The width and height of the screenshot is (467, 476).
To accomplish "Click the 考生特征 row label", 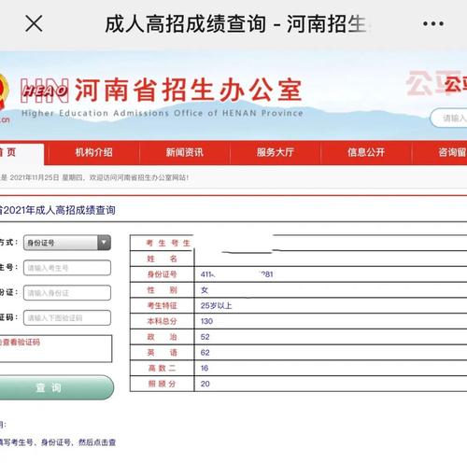I will coord(163,306).
